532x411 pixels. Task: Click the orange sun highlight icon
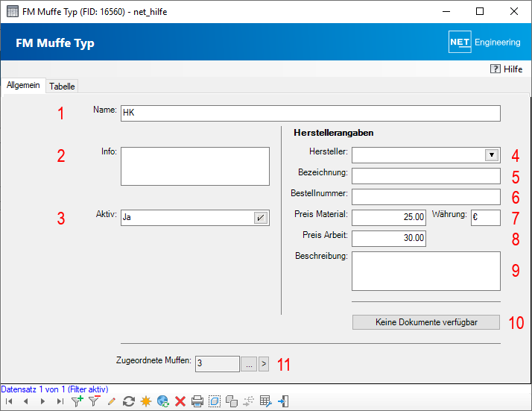146,401
